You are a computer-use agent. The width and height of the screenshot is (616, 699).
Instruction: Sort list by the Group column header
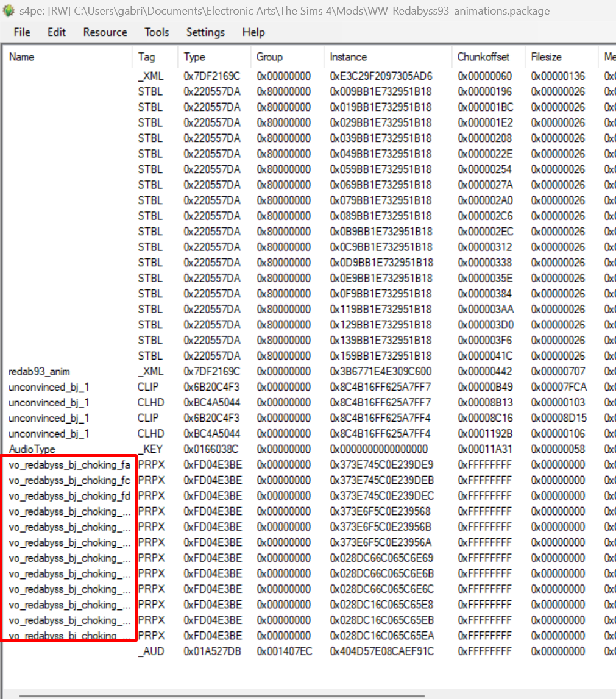pos(269,57)
